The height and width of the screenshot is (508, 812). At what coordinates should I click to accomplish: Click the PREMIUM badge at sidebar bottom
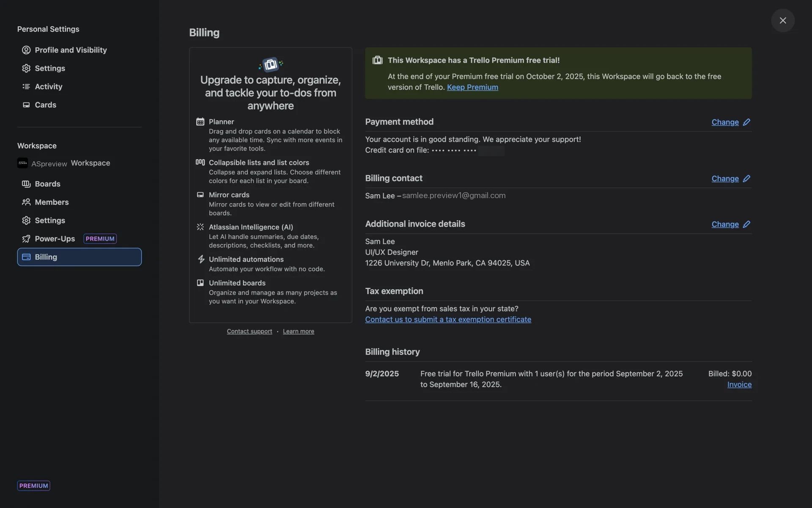click(x=34, y=486)
